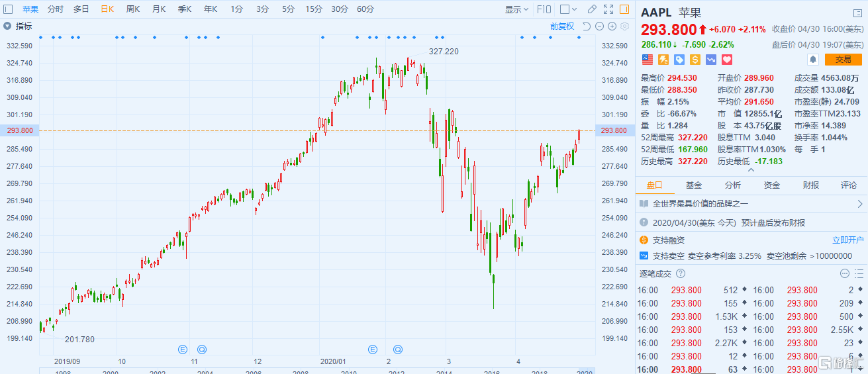Viewport: 868px width, 374px height.
Task: Click the help question mark beside 逐笔成交
Action: (x=681, y=273)
